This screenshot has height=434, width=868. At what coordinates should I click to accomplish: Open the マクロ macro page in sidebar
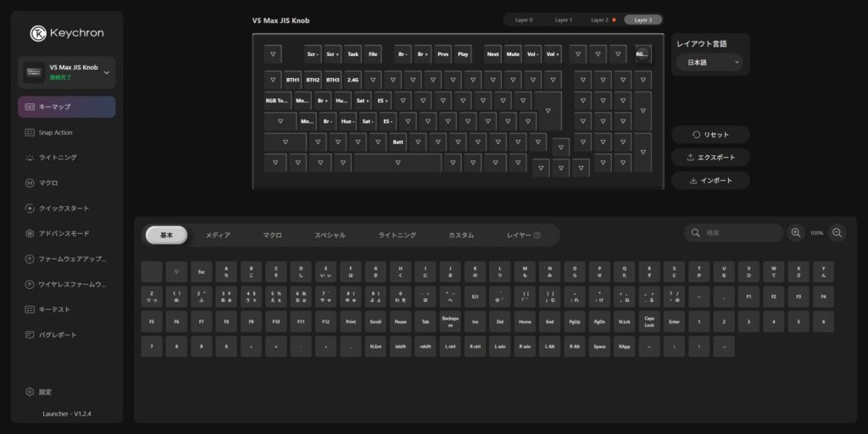(x=48, y=183)
